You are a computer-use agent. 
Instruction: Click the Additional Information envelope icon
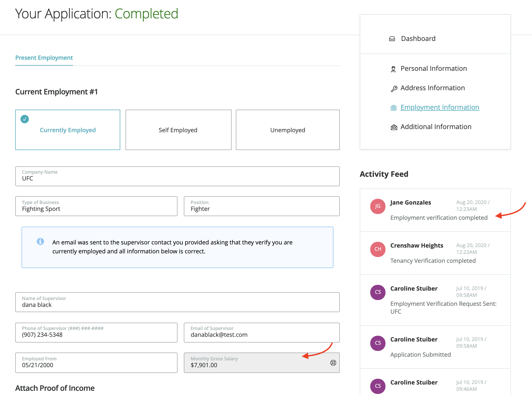394,127
